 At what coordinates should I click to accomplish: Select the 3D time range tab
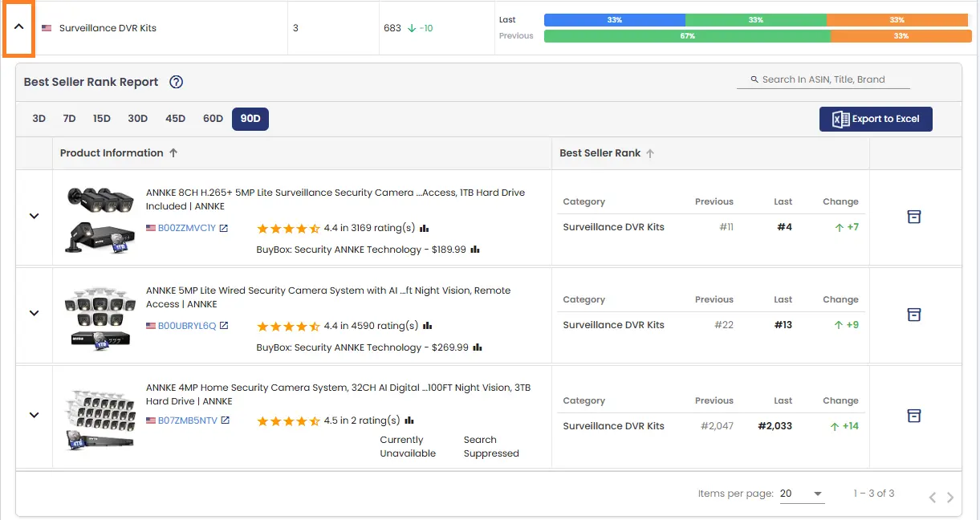point(39,119)
